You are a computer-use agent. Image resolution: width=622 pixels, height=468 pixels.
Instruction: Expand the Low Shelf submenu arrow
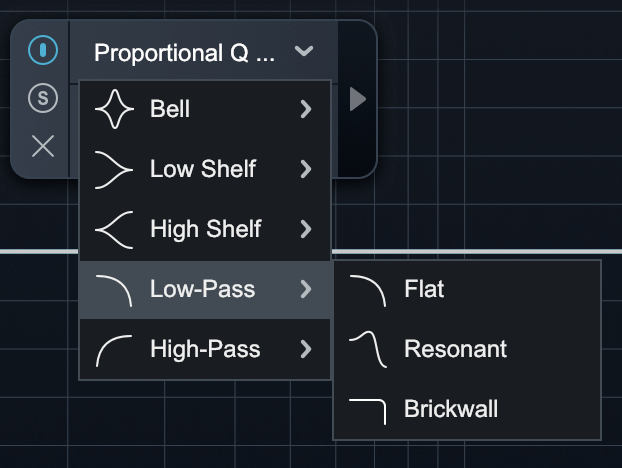click(x=306, y=169)
